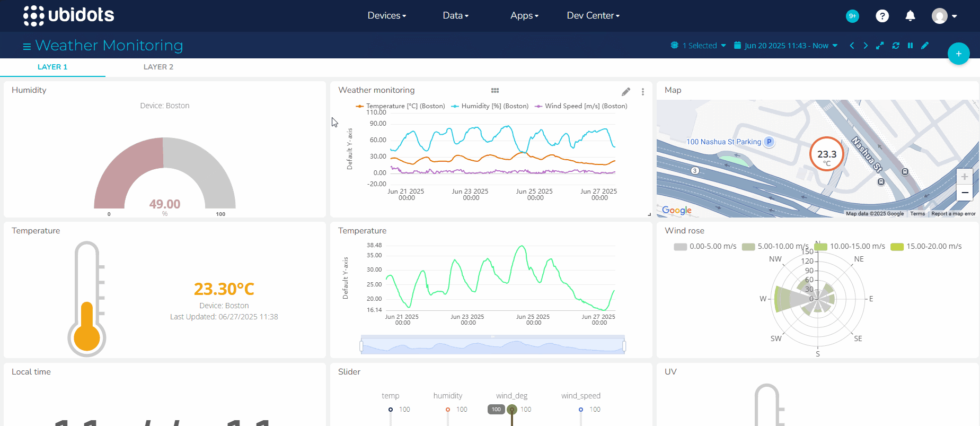Click the wind_speed slider handle
The height and width of the screenshot is (426, 980).
click(x=581, y=410)
